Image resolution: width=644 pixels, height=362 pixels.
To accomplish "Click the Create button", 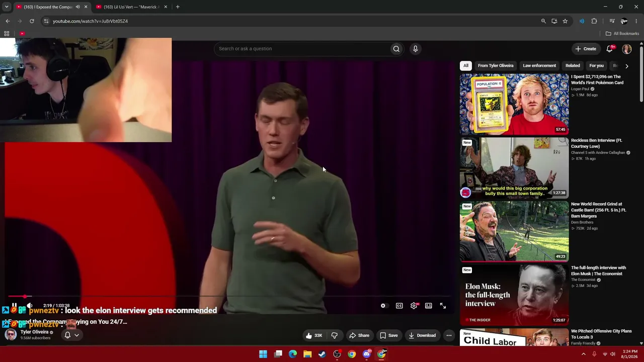I will [586, 49].
